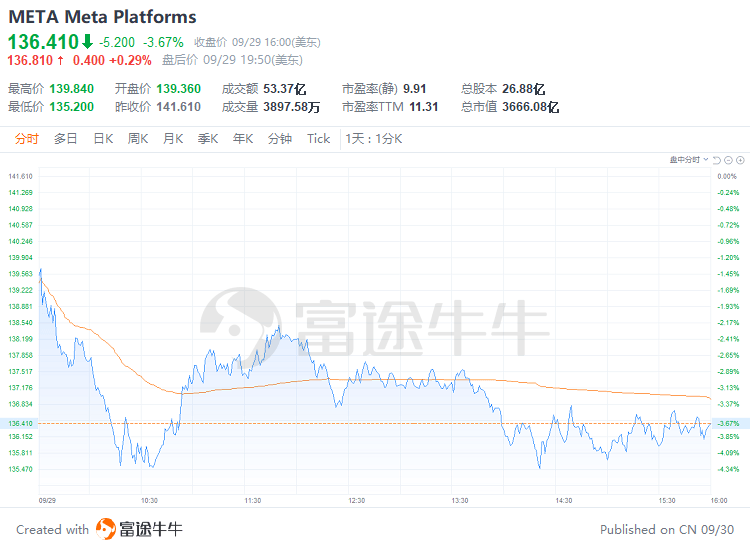Switch to the Tick chart tab
750x550 pixels.
(319, 139)
